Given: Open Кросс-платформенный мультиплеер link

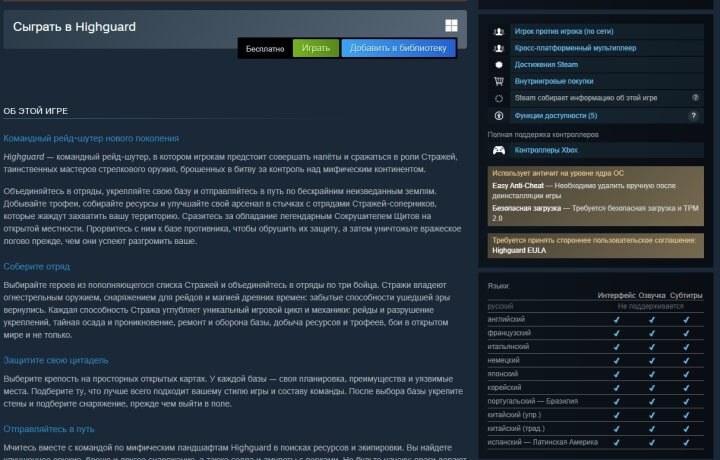Looking at the screenshot, I should point(575,48).
